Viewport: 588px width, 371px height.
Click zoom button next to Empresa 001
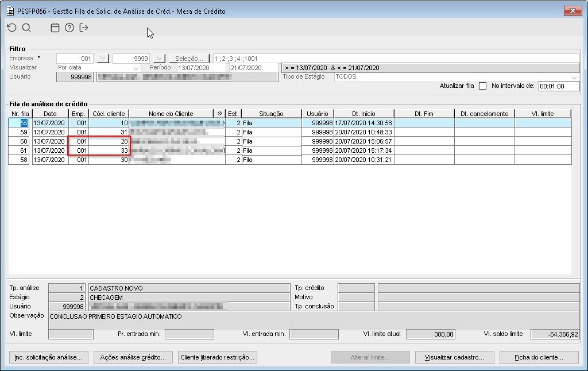pyautogui.click(x=103, y=59)
